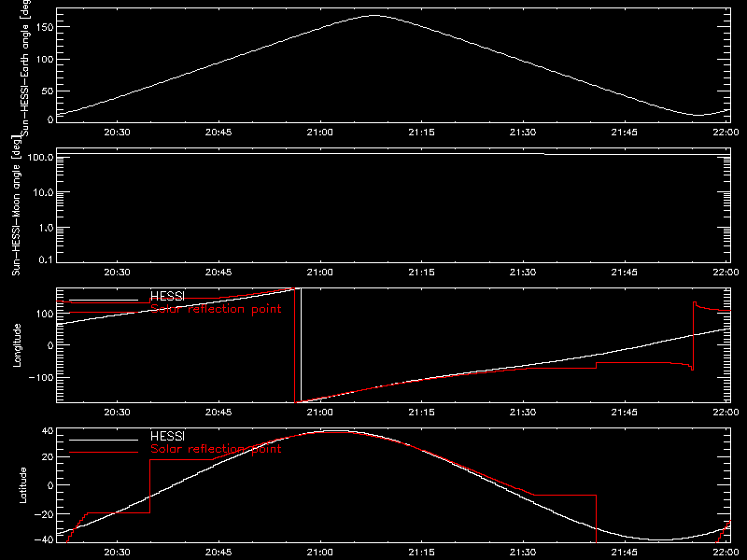Screen dimensions: 747x560
Task: Click the 50 tick on Earth angle axis
Action: point(48,91)
